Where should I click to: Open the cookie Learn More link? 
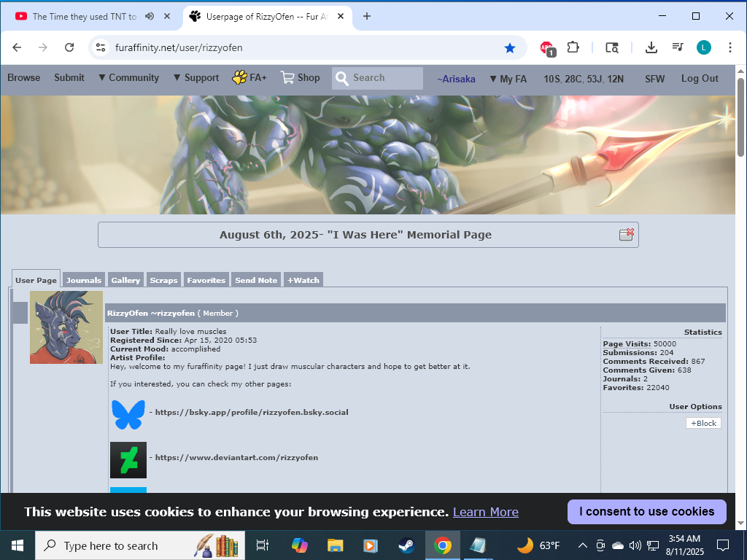[x=485, y=512]
